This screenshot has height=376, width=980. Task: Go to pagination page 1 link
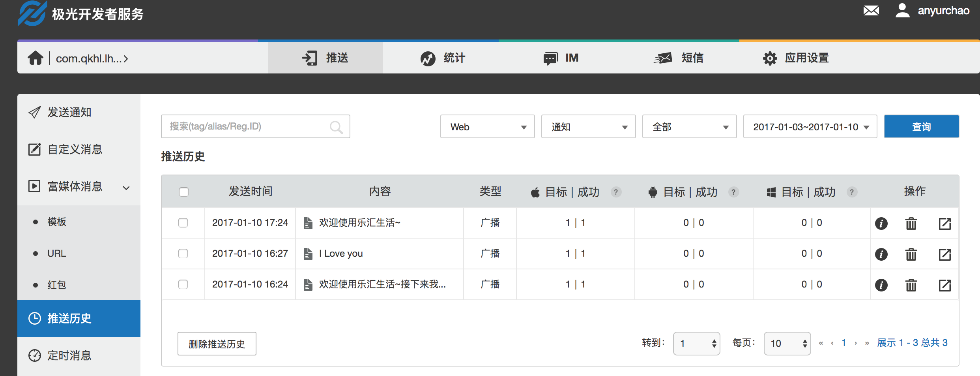pyautogui.click(x=843, y=343)
